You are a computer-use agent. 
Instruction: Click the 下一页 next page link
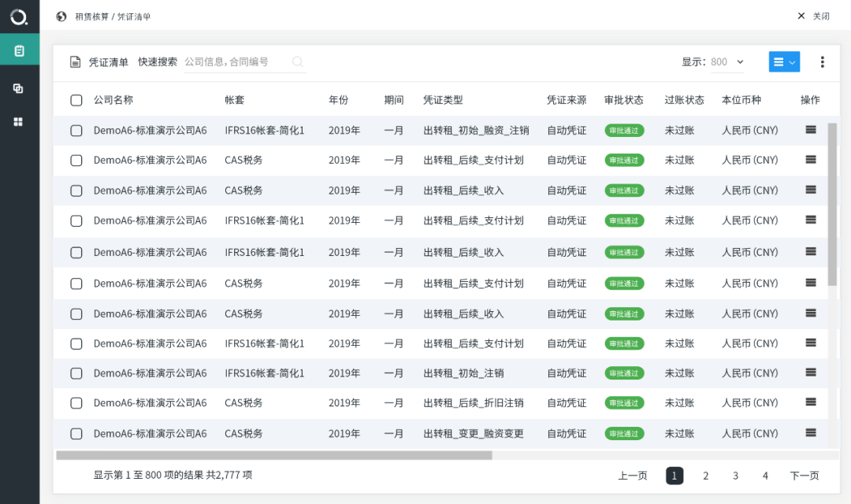pos(804,476)
